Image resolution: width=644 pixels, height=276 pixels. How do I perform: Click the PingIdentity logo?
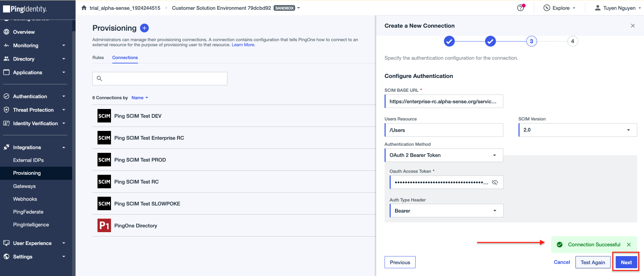point(25,9)
